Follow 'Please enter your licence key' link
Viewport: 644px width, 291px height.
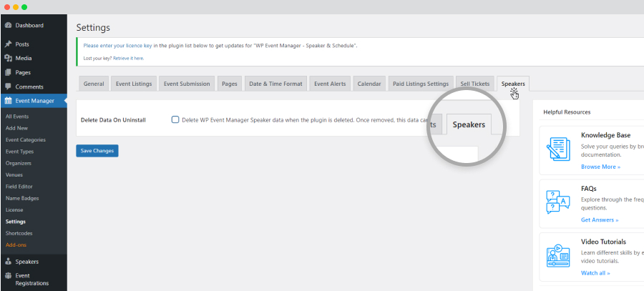click(117, 46)
